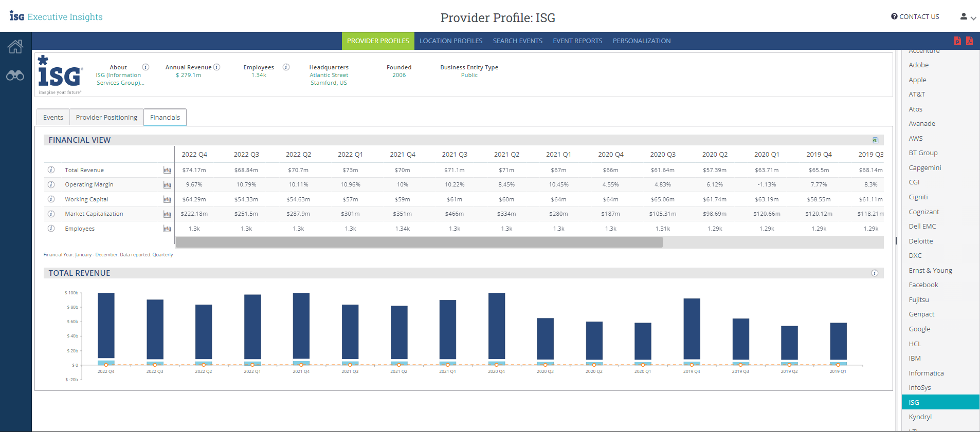
Task: Chart the Working Capital row
Action: 167,199
